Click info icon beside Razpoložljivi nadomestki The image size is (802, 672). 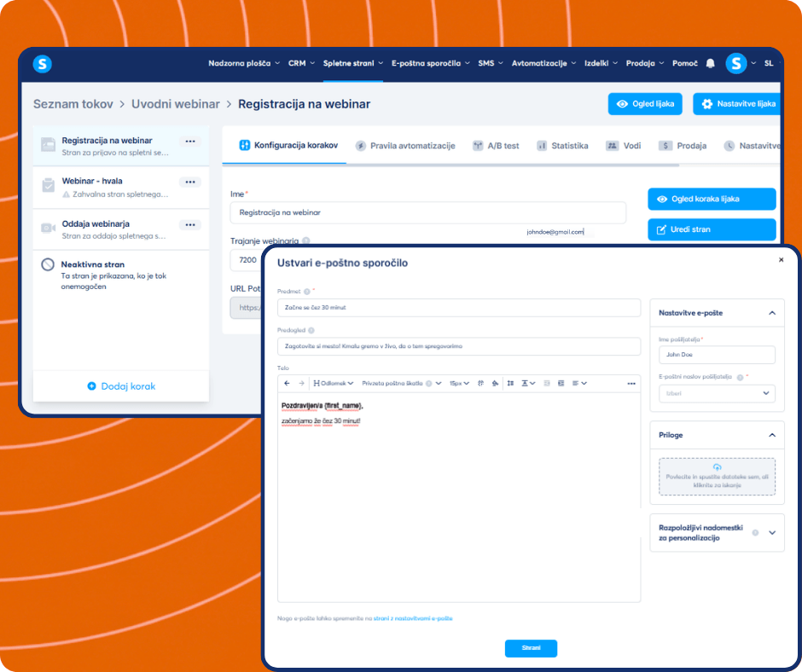pyautogui.click(x=755, y=533)
